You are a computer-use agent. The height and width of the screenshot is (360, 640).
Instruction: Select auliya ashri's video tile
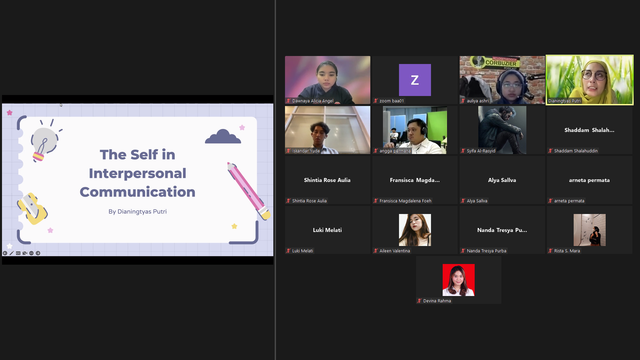pyautogui.click(x=502, y=80)
